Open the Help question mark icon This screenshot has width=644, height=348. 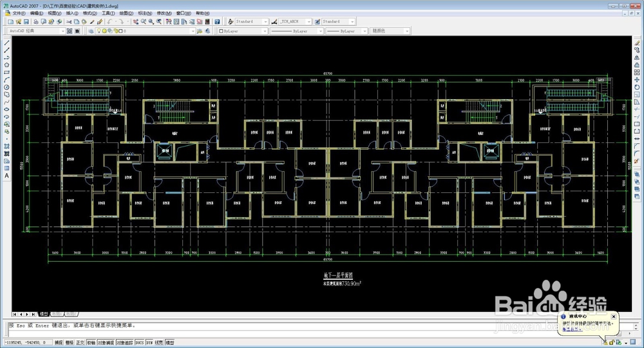click(217, 22)
